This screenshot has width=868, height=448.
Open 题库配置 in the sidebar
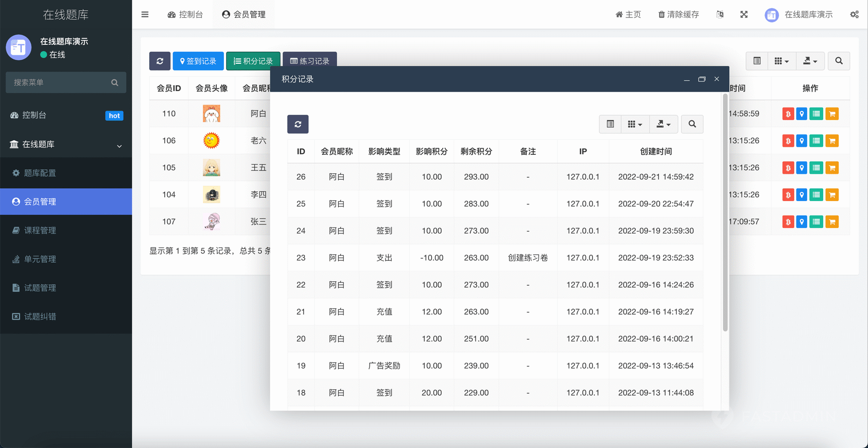tap(40, 173)
